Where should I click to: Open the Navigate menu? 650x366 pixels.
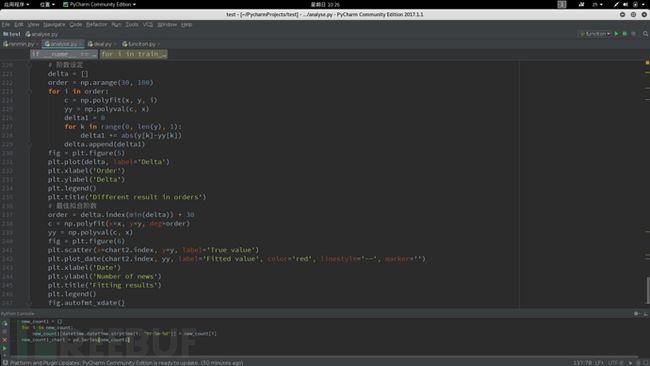pyautogui.click(x=54, y=24)
